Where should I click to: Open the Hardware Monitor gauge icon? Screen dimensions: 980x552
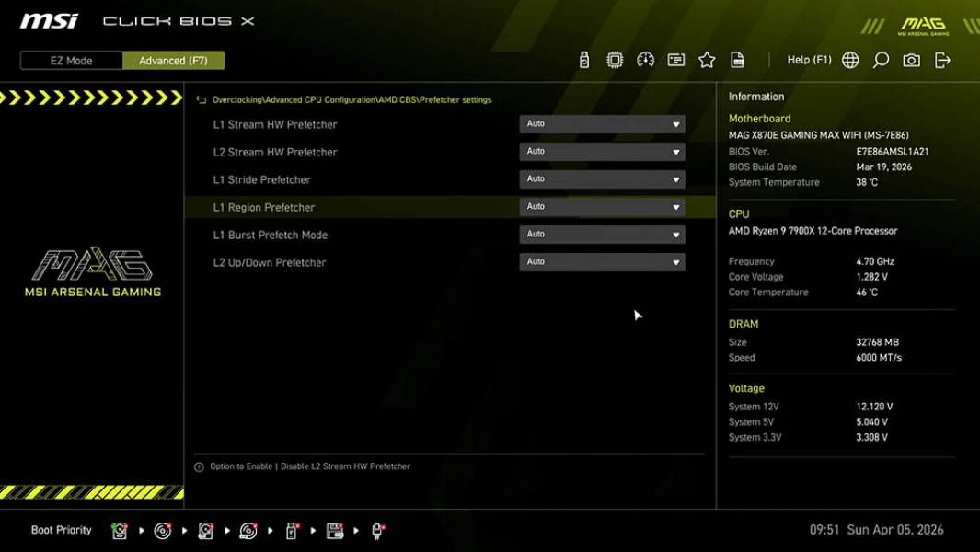[x=645, y=60]
